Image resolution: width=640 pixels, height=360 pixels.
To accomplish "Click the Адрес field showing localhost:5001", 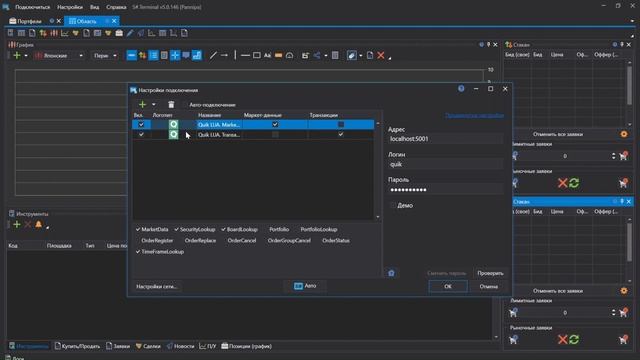I will (x=445, y=139).
